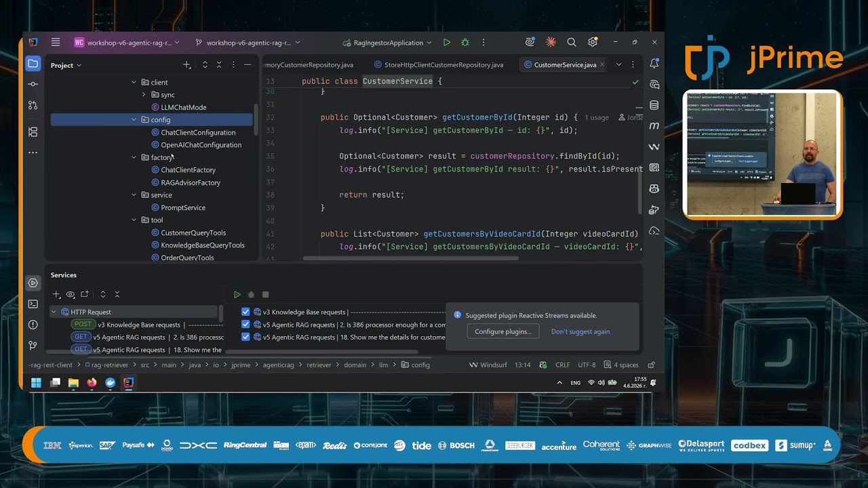868x488 pixels.
Task: Click the Services view options eye icon
Action: (x=71, y=294)
